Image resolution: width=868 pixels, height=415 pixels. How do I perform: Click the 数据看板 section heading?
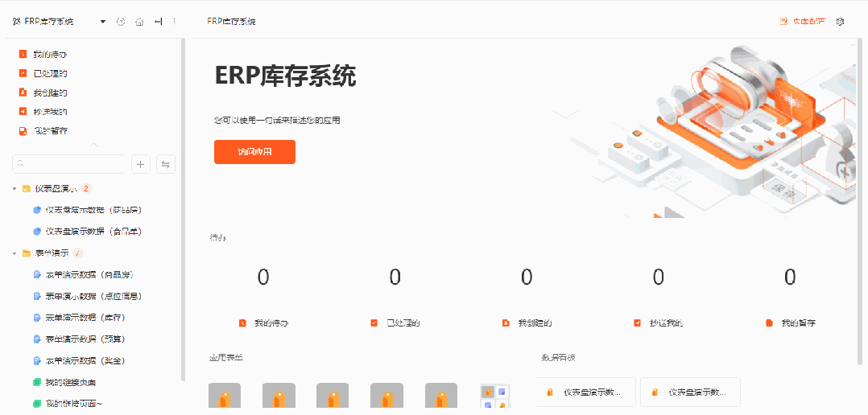[x=559, y=358]
